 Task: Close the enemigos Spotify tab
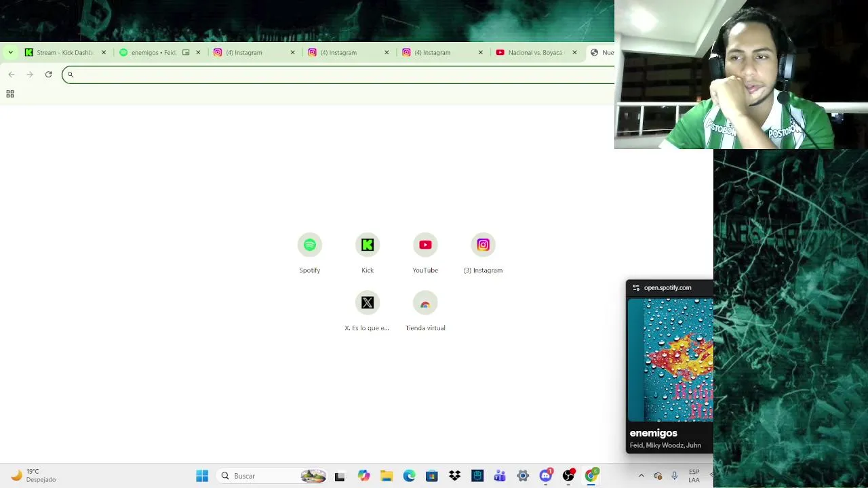[198, 52]
